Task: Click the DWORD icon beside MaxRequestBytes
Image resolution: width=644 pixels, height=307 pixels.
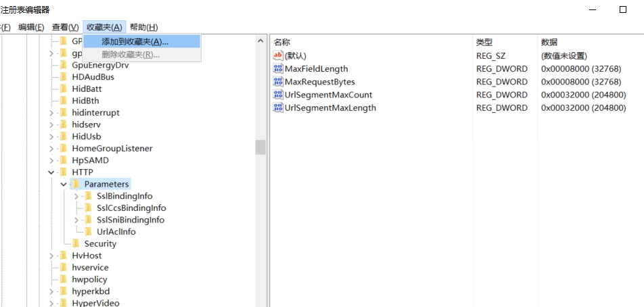Action: pyautogui.click(x=278, y=82)
